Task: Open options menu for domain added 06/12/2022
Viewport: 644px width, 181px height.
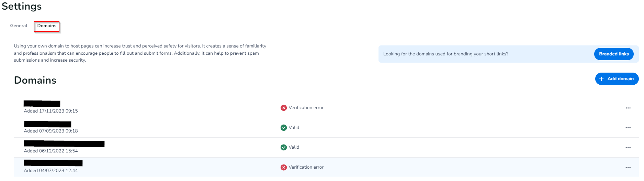Action: (x=628, y=148)
